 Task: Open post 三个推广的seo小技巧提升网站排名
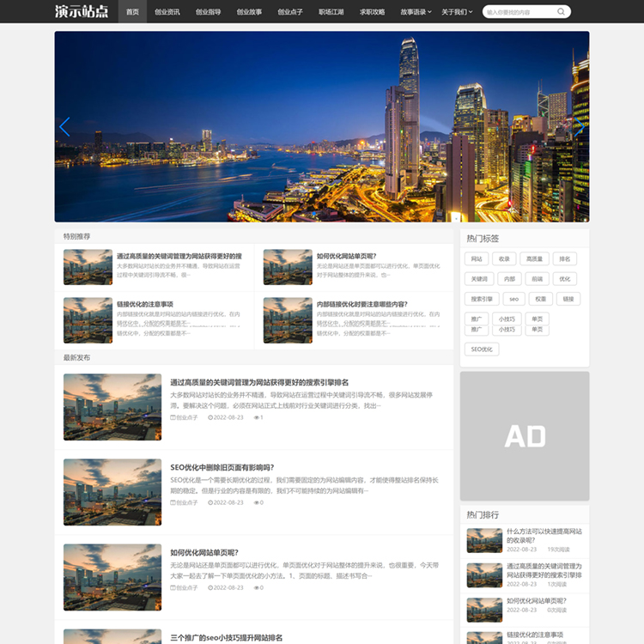pyautogui.click(x=227, y=637)
